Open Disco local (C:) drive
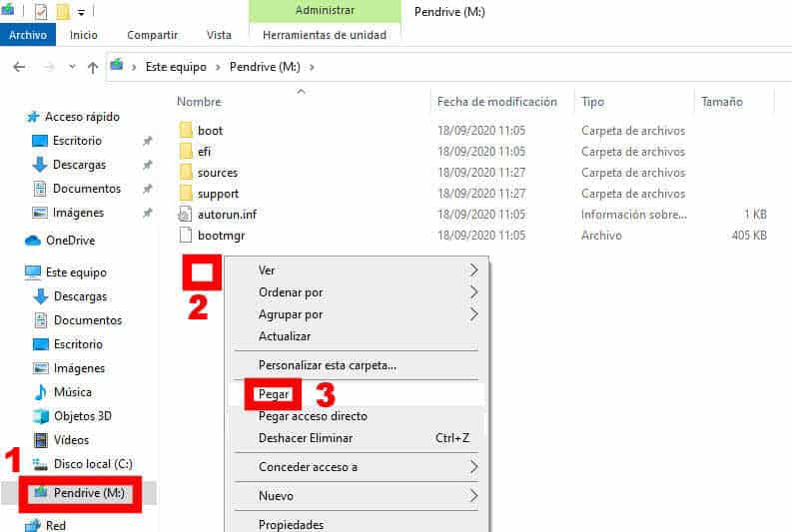 tap(92, 464)
